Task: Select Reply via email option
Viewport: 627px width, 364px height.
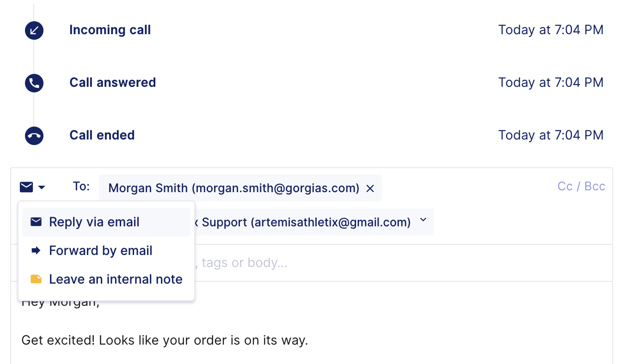Action: [106, 222]
